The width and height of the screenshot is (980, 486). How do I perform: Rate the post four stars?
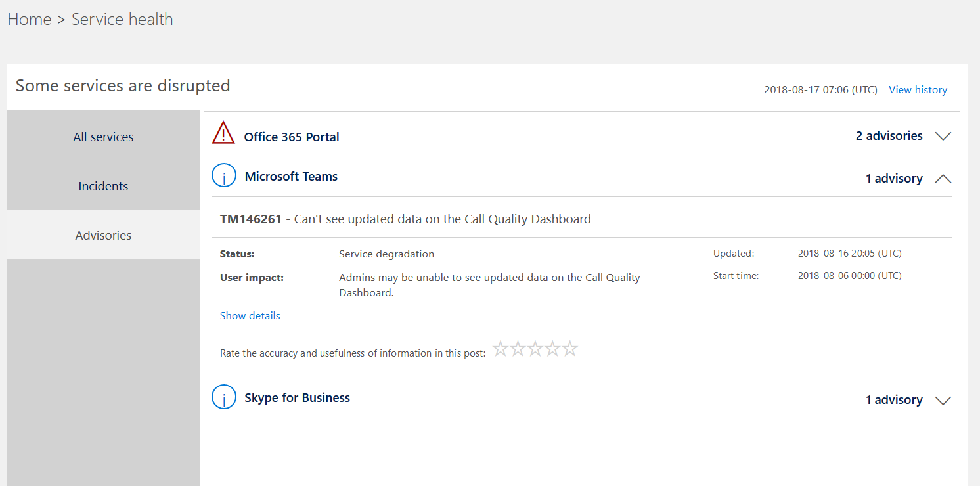(x=552, y=349)
